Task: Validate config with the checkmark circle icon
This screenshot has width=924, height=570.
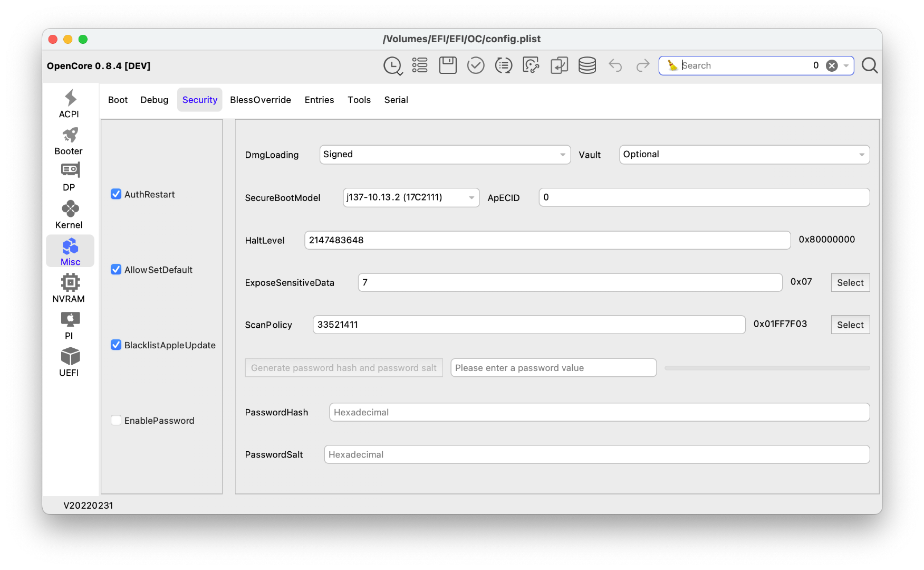Action: point(476,65)
